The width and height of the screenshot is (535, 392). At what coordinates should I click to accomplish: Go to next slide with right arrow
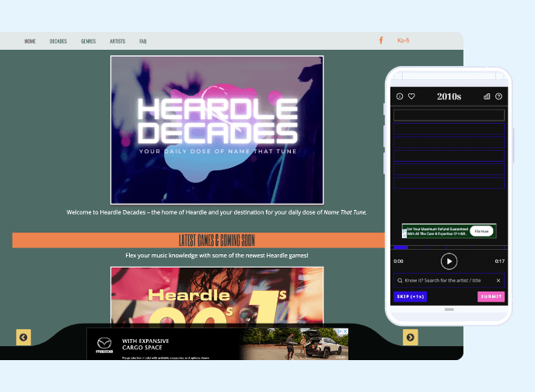point(411,338)
